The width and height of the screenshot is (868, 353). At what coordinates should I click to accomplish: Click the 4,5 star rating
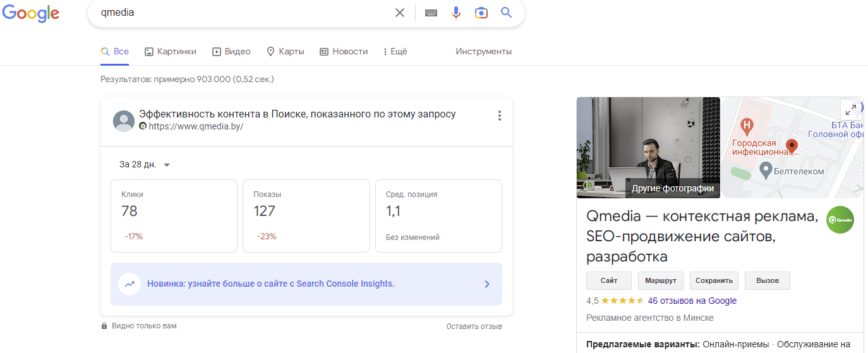click(x=615, y=301)
